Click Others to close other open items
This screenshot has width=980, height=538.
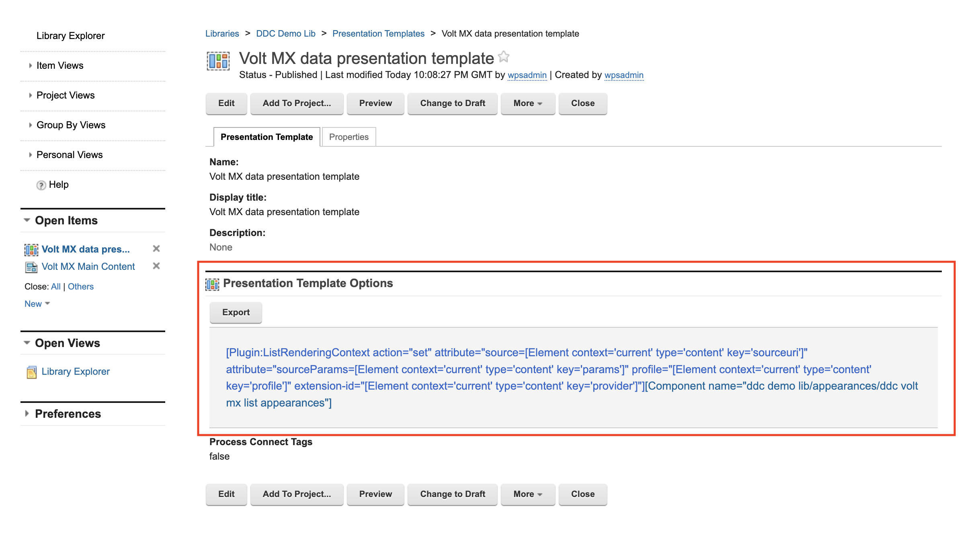(x=80, y=286)
